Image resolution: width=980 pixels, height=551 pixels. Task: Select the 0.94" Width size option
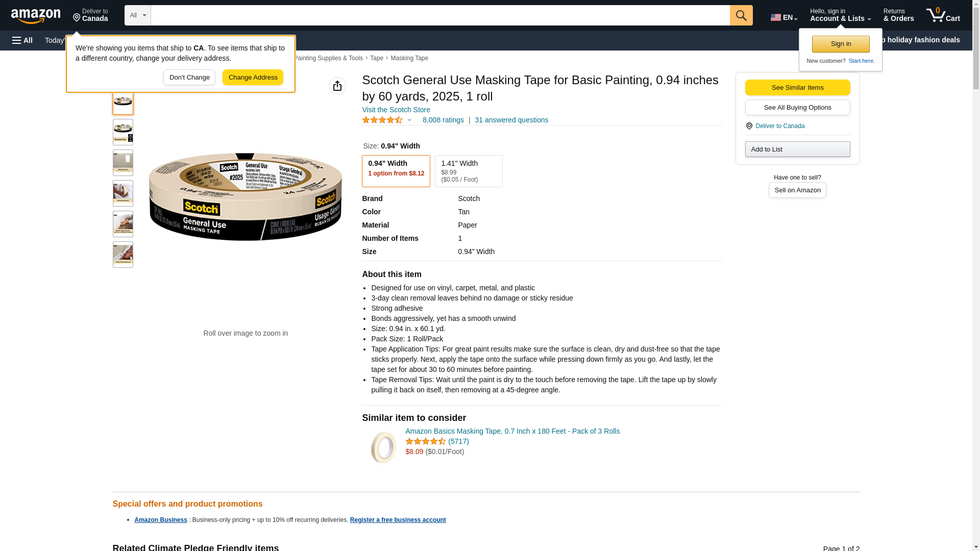click(396, 171)
